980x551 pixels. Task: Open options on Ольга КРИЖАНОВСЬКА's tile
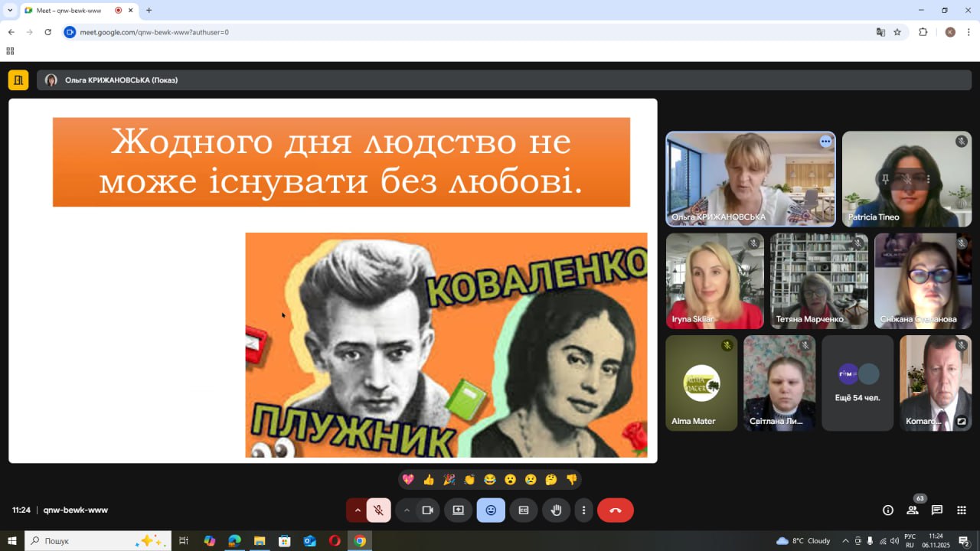pyautogui.click(x=825, y=142)
